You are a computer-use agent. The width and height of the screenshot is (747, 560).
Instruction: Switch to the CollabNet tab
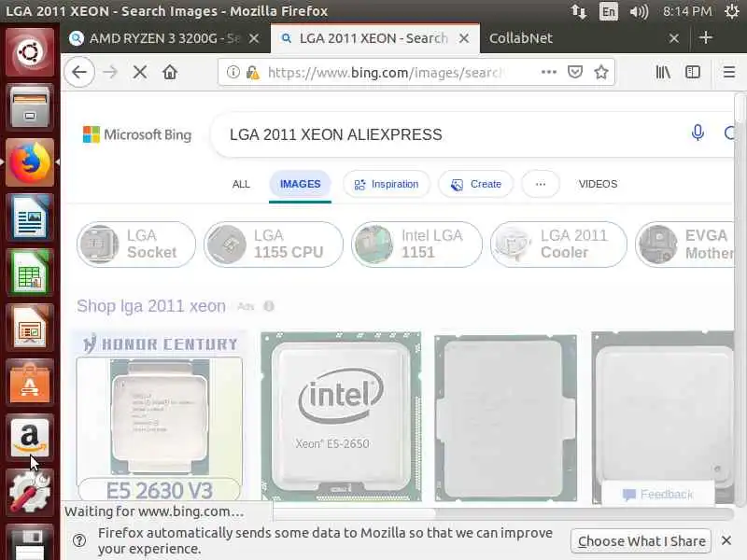[x=521, y=38]
